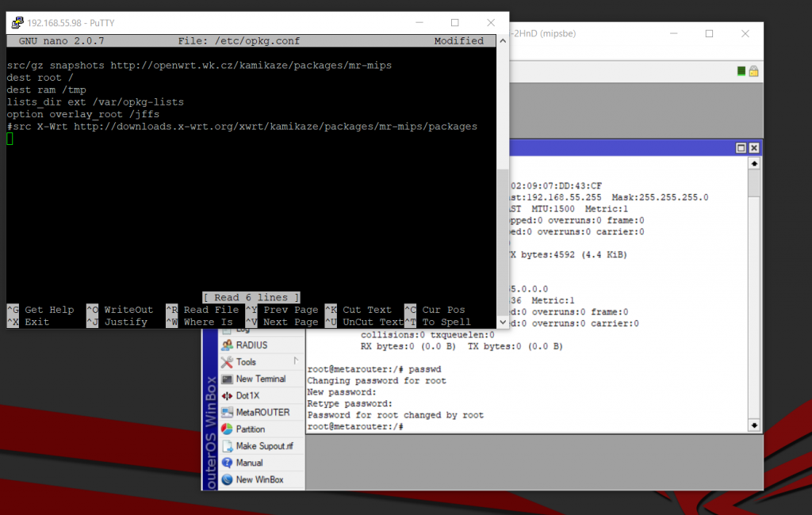Launch New WinBox from sidebar

[261, 480]
